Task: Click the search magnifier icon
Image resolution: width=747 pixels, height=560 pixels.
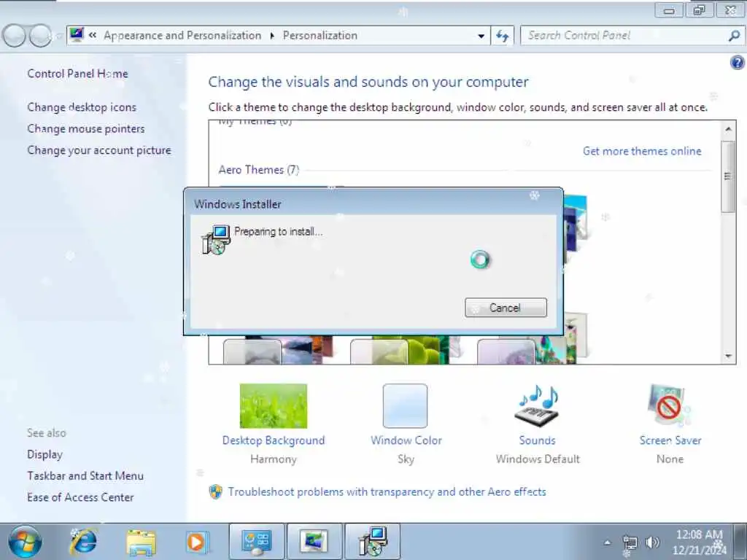Action: tap(734, 36)
